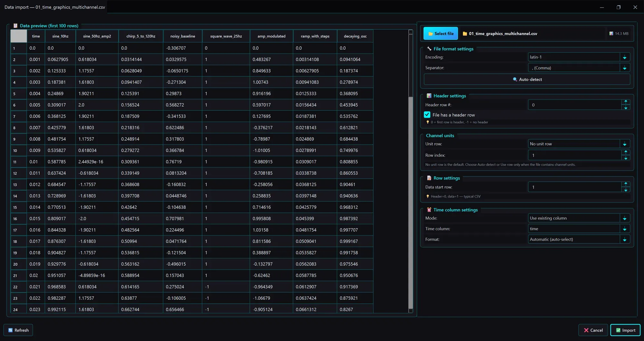Click the Cancel button

[x=593, y=330]
